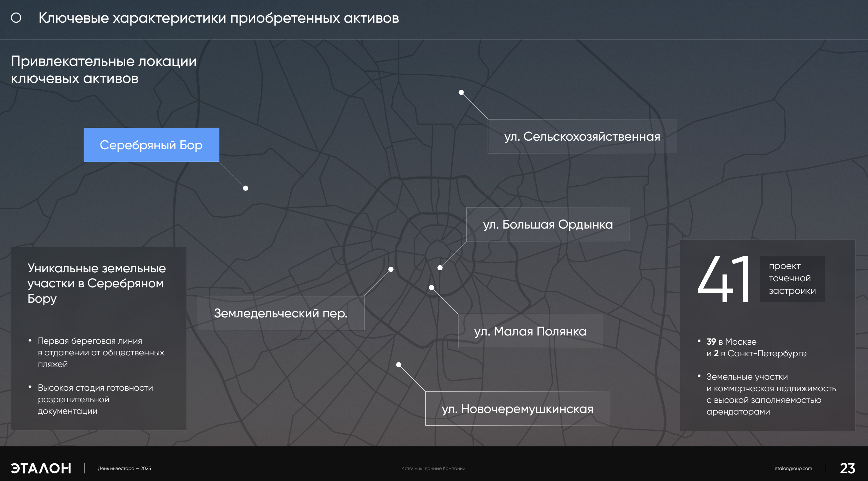Click the День инвестора – 2025 footer text
This screenshot has width=868, height=481.
coord(124,468)
